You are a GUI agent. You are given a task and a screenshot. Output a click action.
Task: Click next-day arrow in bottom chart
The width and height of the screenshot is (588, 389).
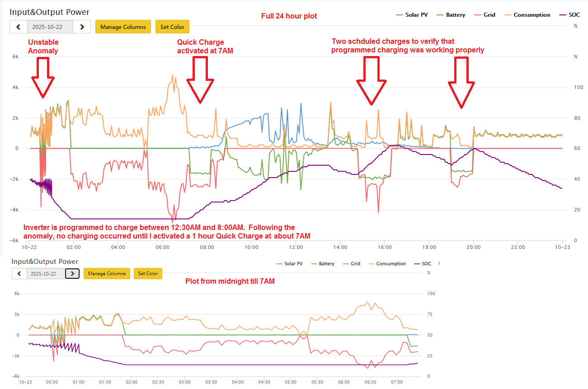coord(72,273)
